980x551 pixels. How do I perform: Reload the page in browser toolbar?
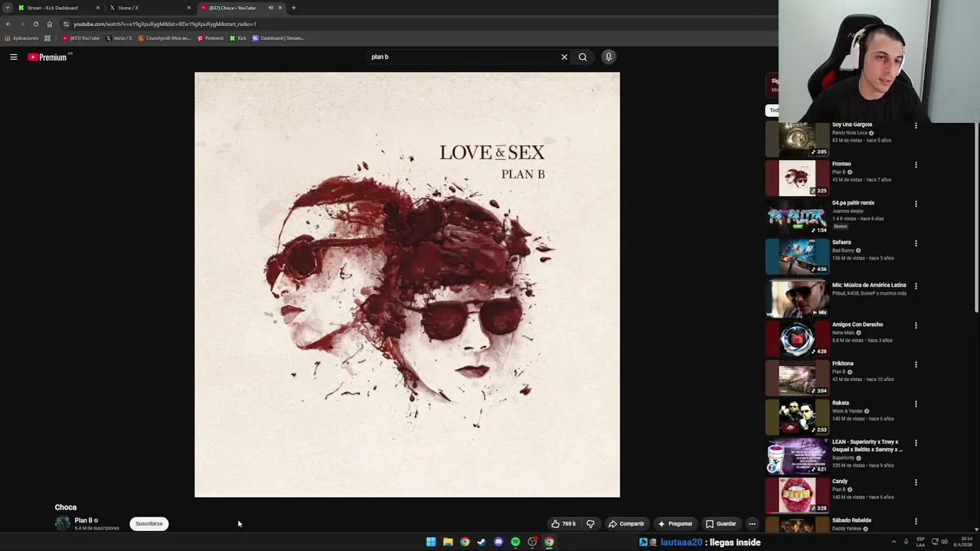coord(35,24)
